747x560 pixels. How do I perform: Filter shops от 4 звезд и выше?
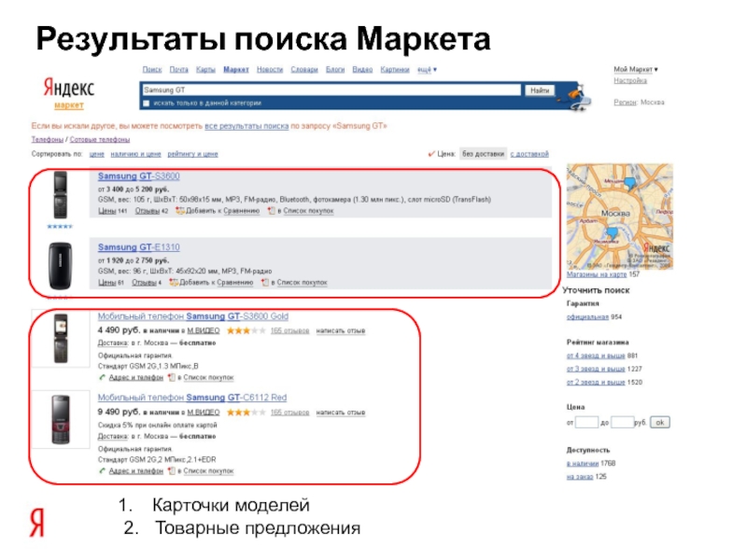point(596,356)
